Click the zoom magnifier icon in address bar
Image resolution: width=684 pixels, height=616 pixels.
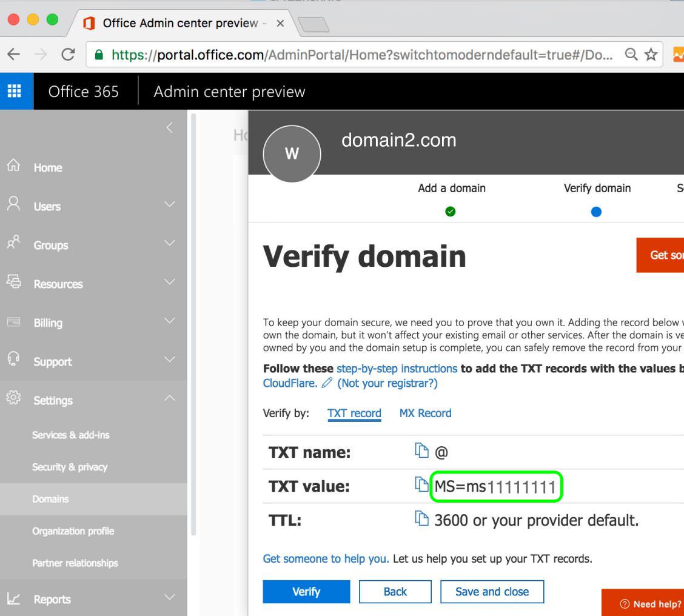tap(631, 55)
